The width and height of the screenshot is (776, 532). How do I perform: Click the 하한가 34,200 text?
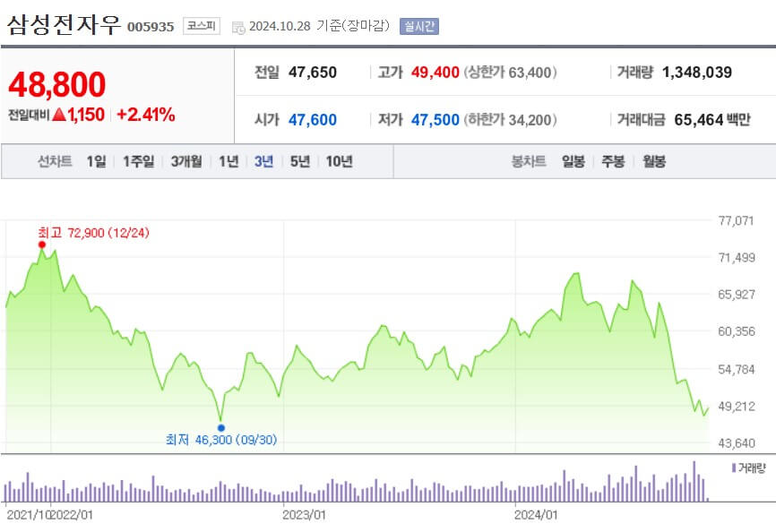click(510, 120)
